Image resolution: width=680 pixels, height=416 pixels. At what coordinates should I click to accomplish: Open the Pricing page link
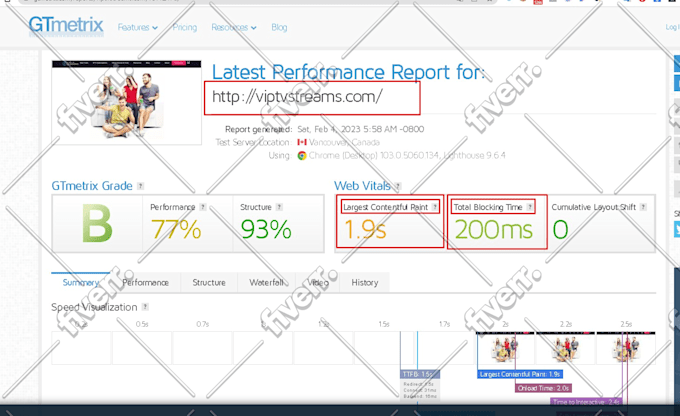point(185,27)
